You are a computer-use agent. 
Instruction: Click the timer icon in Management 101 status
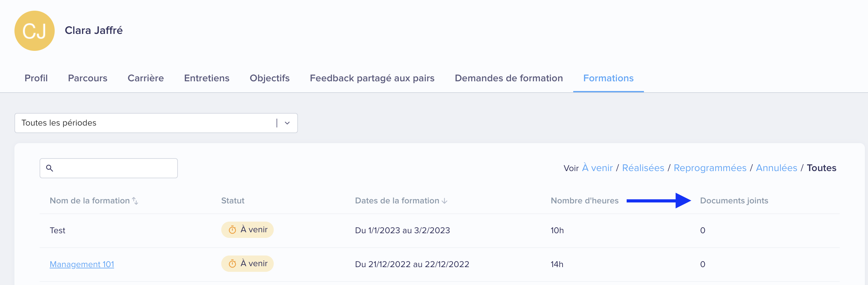pyautogui.click(x=232, y=263)
